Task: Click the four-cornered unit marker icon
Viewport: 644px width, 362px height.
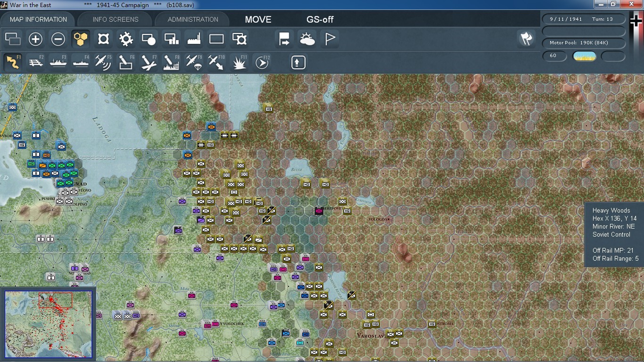Action: click(103, 39)
